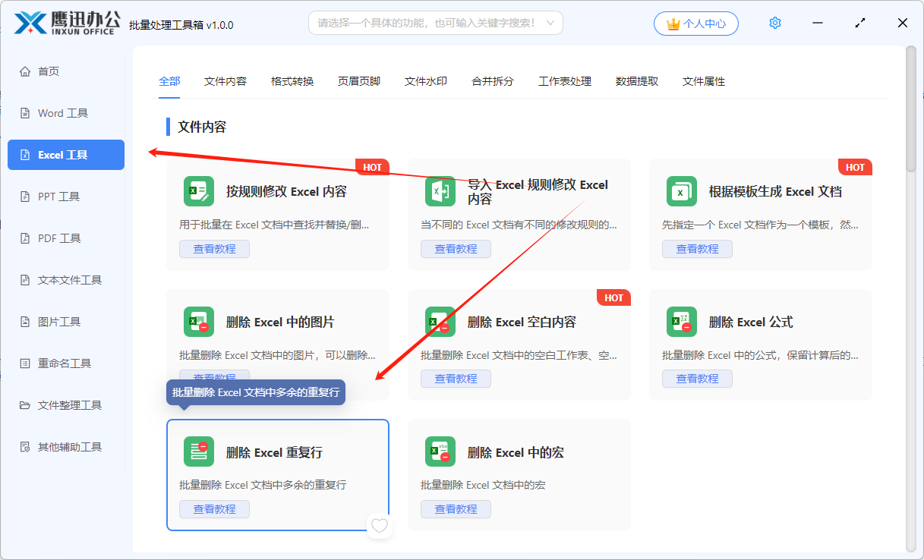
Task: Open the 删除 Excel 公式 tool icon
Action: coord(682,322)
